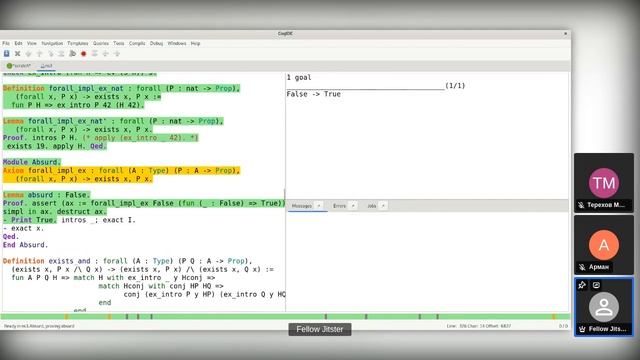Open the Help menu
640x360 pixels.
click(196, 43)
